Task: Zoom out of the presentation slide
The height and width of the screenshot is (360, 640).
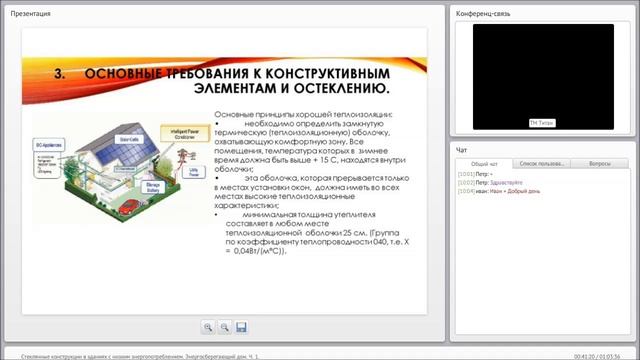Action: 224,327
